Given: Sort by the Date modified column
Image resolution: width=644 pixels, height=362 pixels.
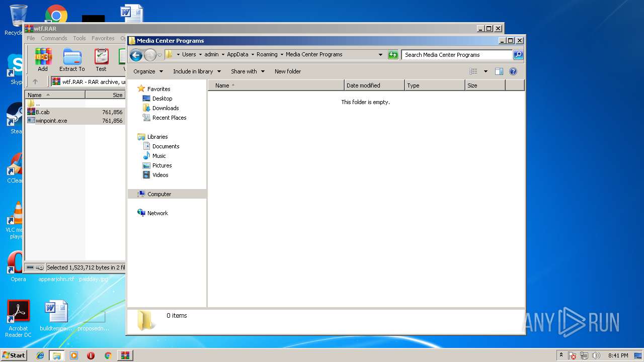Looking at the screenshot, I should coord(374,85).
